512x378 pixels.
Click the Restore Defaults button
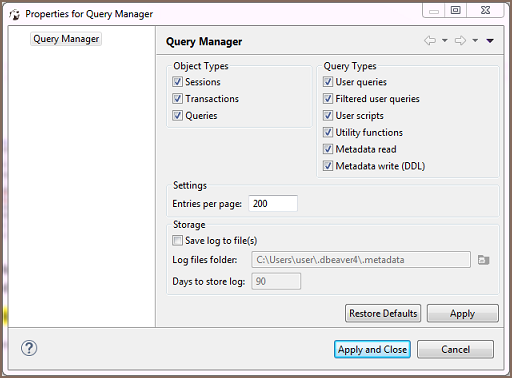(x=383, y=313)
